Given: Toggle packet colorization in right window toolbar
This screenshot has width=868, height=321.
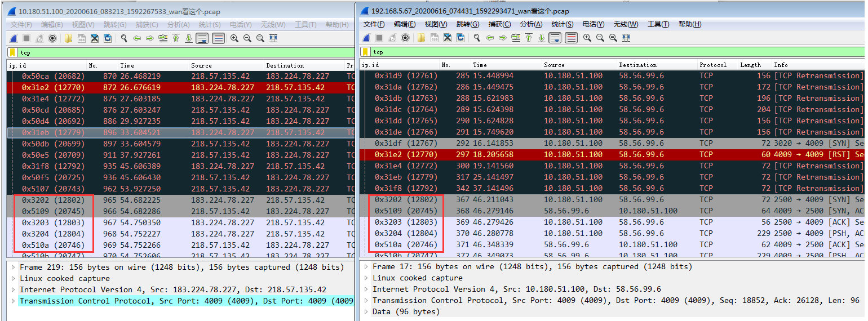Looking at the screenshot, I should click(x=571, y=38).
